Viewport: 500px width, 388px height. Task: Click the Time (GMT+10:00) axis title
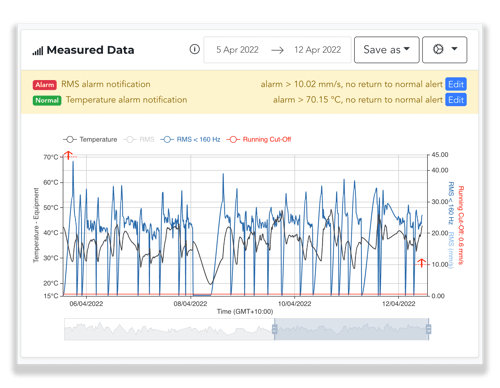(x=245, y=312)
